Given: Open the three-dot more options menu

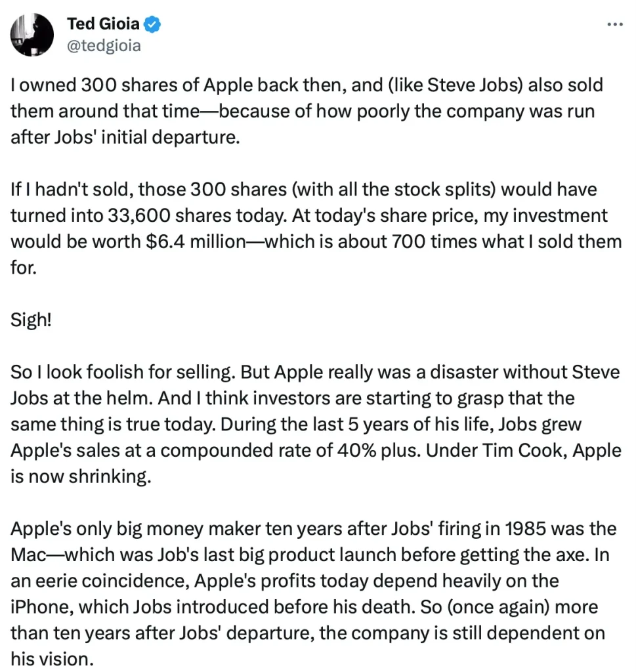Looking at the screenshot, I should [615, 24].
